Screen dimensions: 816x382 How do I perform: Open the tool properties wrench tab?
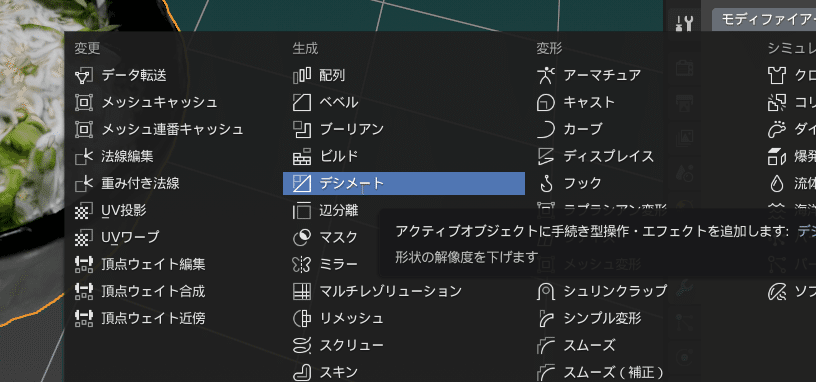[685, 23]
